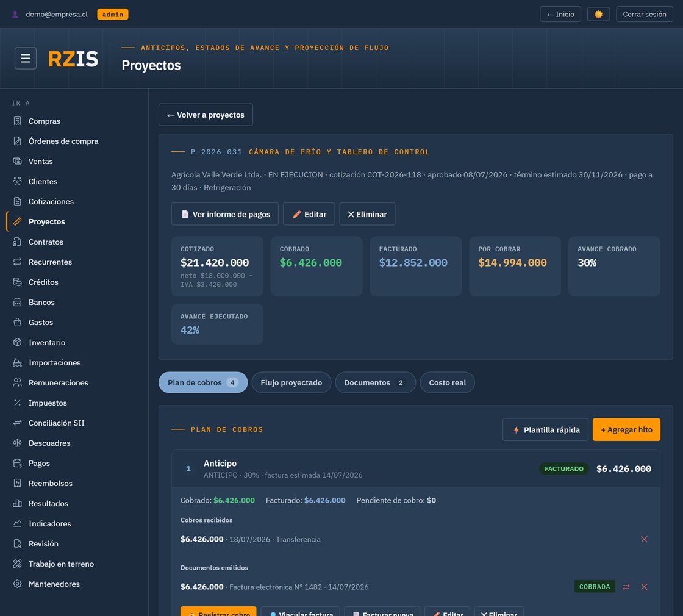683x616 pixels.
Task: Open the Plantilla rápida button
Action: point(545,429)
